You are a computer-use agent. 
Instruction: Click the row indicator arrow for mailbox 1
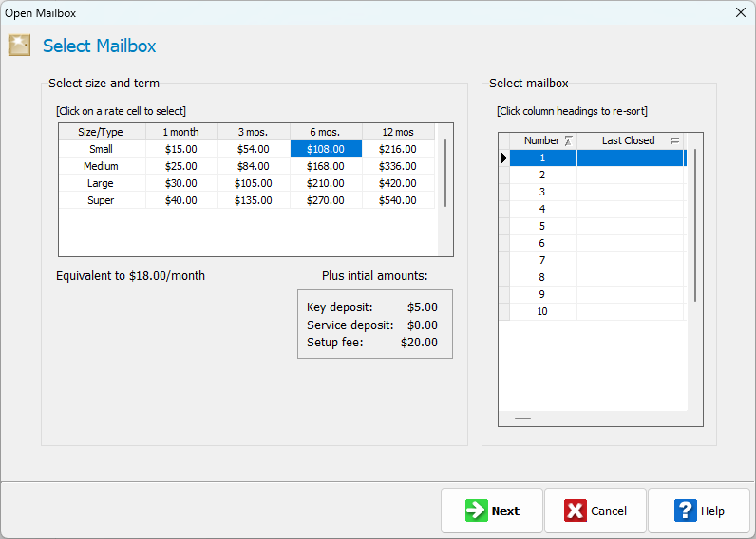click(504, 158)
